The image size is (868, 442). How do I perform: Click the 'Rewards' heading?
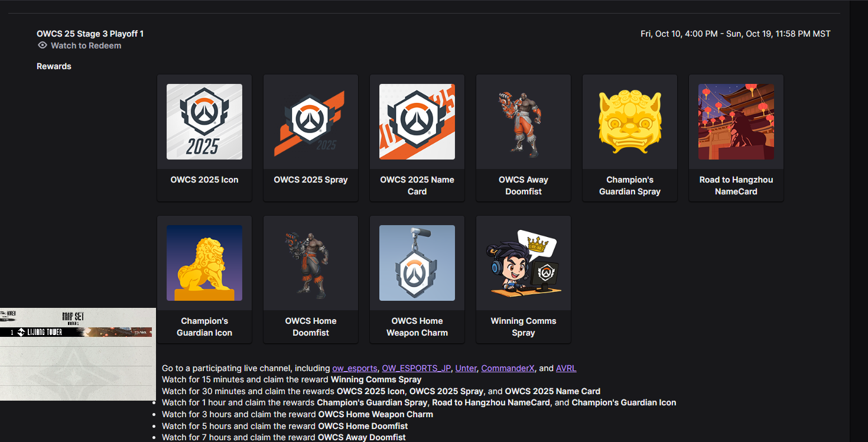(54, 66)
